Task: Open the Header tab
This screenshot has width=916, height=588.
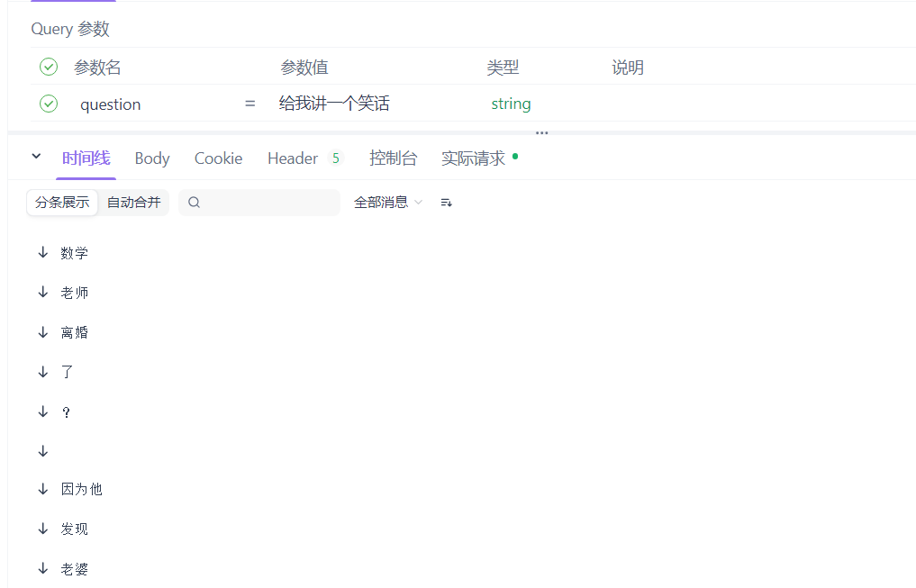Action: point(293,158)
